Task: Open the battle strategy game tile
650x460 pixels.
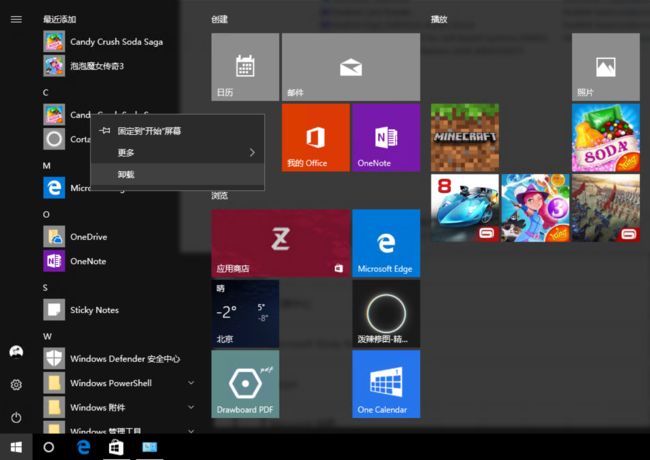Action: [x=606, y=208]
